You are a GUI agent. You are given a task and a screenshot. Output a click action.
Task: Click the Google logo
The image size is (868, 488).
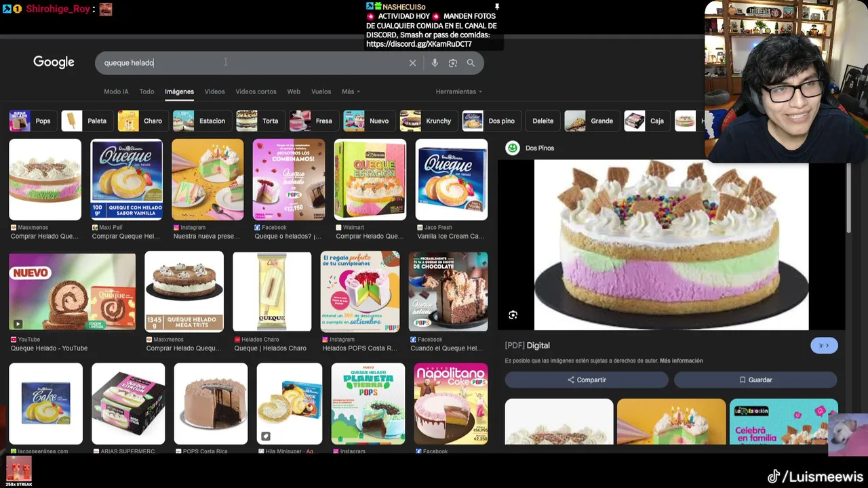[x=54, y=62]
